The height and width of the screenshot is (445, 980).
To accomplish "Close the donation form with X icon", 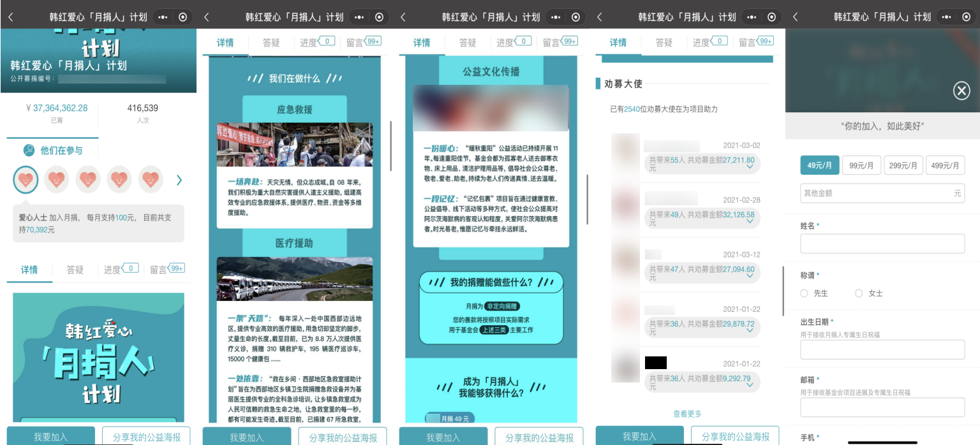I will pos(961,91).
